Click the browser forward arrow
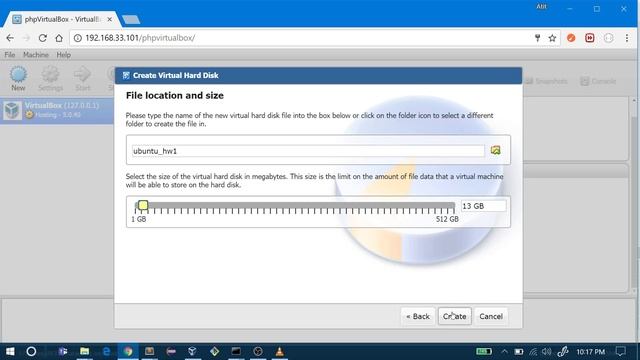This screenshot has width=640, height=360. point(26,38)
